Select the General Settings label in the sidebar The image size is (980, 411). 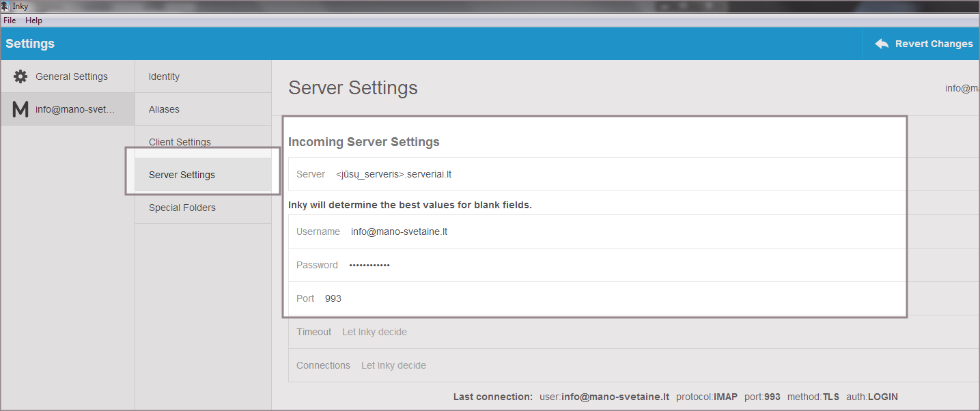72,76
